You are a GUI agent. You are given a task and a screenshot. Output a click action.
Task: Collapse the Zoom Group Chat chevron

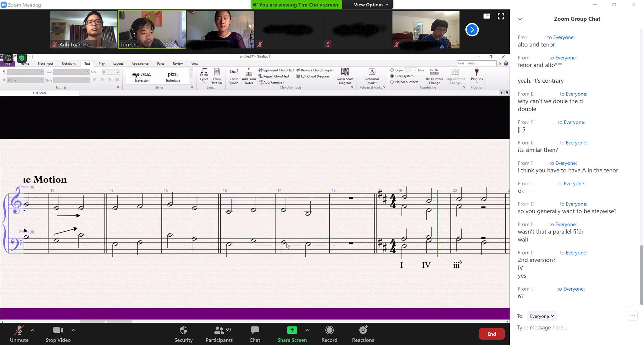coord(520,19)
